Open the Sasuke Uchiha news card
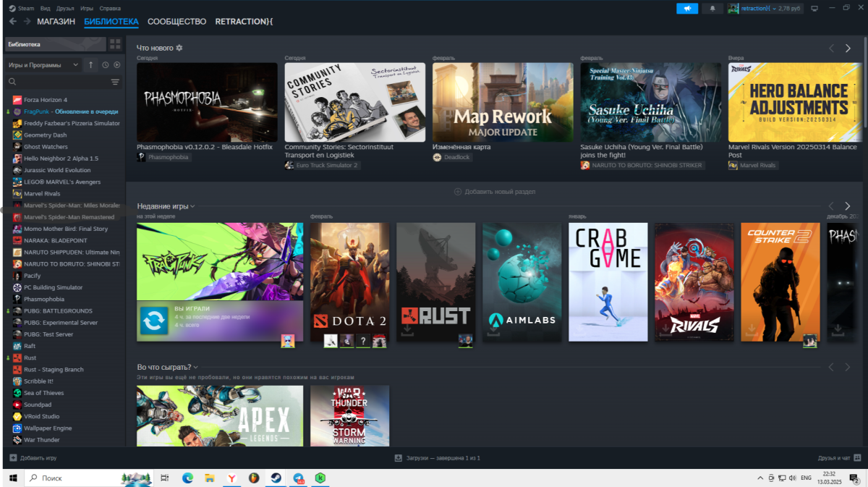Screen dimensions: 868x487 650,102
